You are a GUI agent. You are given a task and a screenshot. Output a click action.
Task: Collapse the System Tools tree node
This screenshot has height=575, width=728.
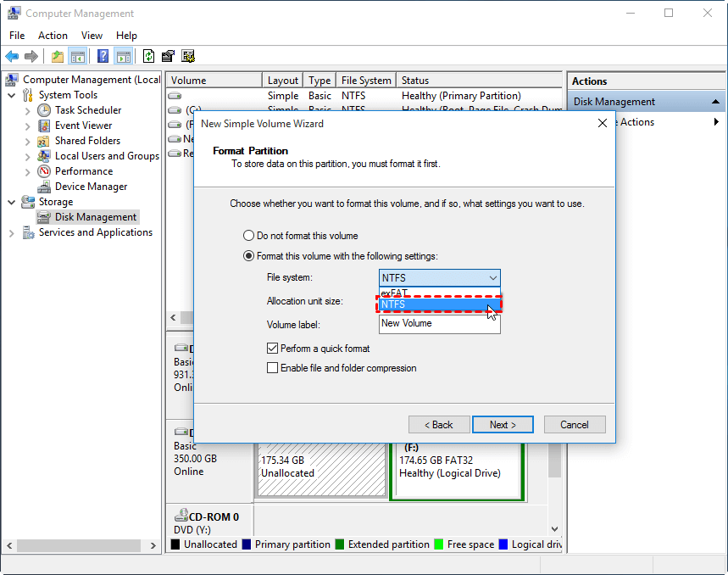(x=12, y=95)
